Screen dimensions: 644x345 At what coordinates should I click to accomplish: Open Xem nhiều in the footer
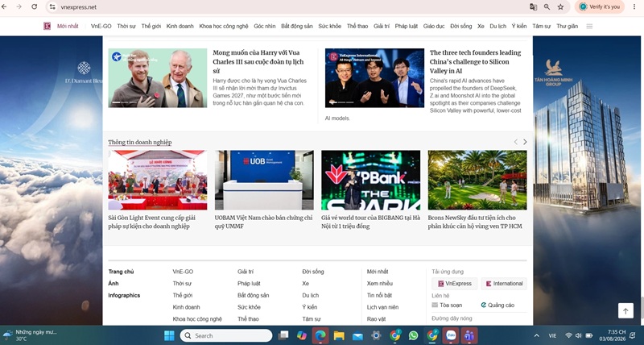point(380,283)
